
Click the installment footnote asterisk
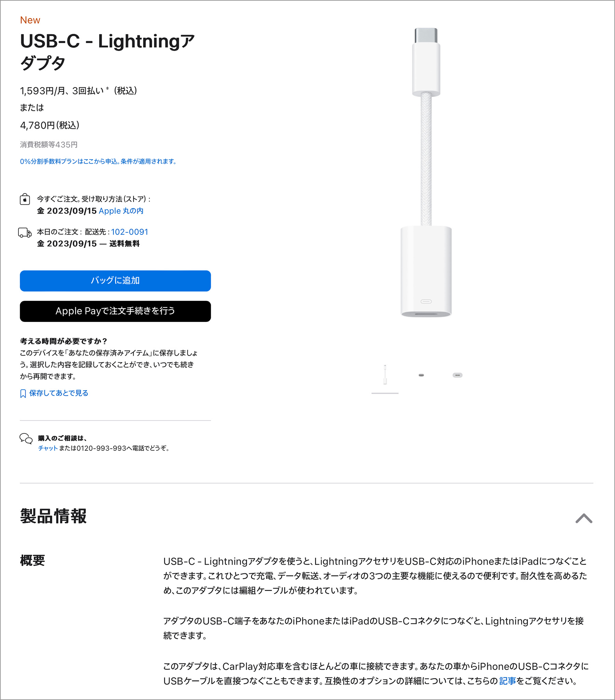108,89
